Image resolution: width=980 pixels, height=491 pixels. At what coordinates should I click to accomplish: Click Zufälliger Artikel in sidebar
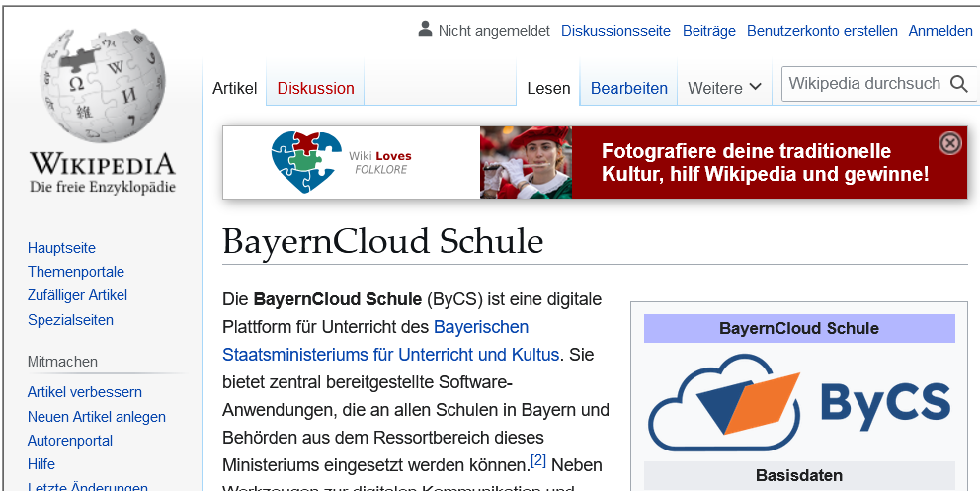tap(77, 295)
